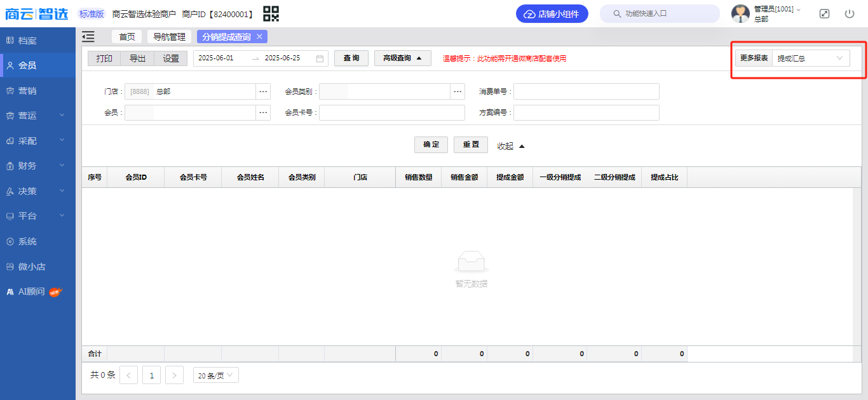This screenshot has height=400, width=868.
Task: Expand the 决策 sidebar menu
Action: click(37, 191)
